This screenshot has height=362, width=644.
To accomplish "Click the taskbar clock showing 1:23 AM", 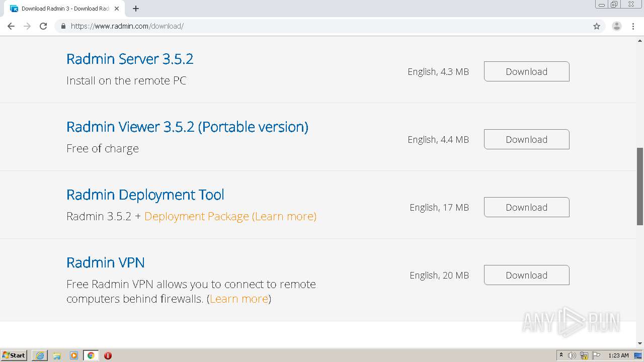I will (x=618, y=355).
